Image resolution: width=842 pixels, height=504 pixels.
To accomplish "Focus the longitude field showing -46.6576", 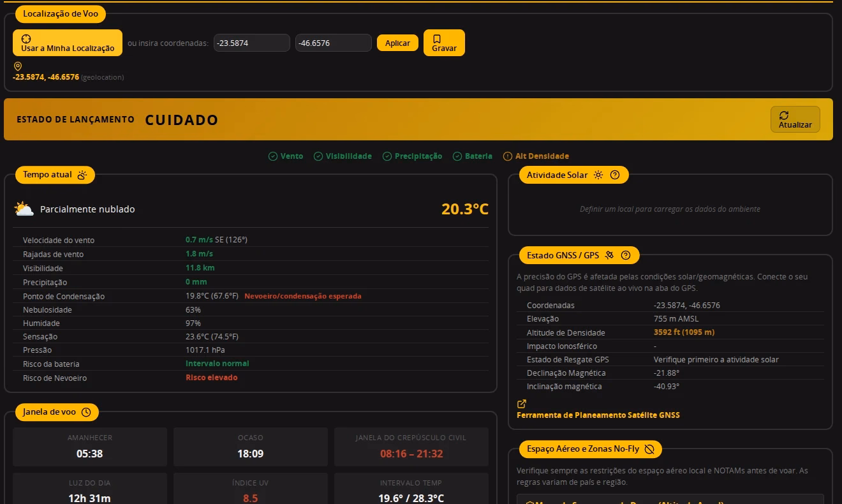I will coord(334,43).
